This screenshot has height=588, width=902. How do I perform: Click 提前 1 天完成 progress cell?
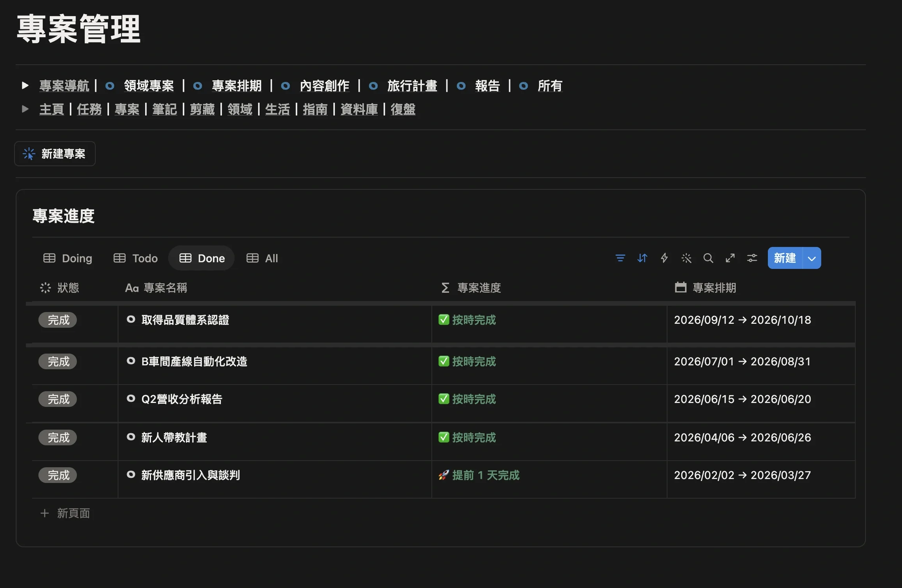[x=549, y=479]
